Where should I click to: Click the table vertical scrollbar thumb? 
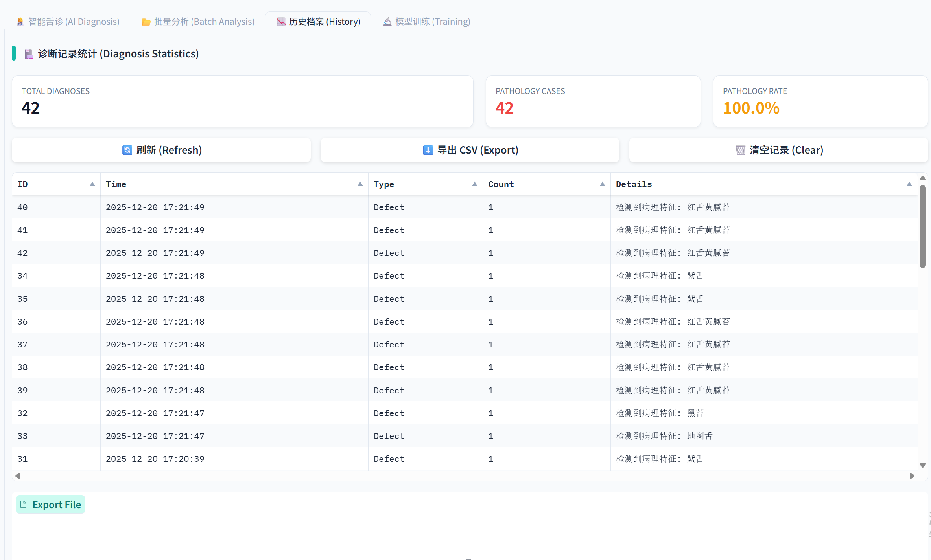click(922, 227)
